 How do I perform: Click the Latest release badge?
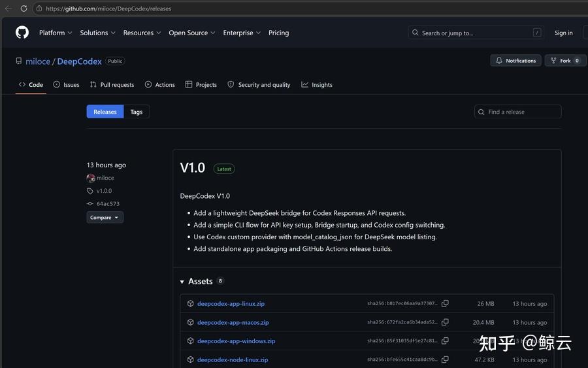(x=224, y=169)
